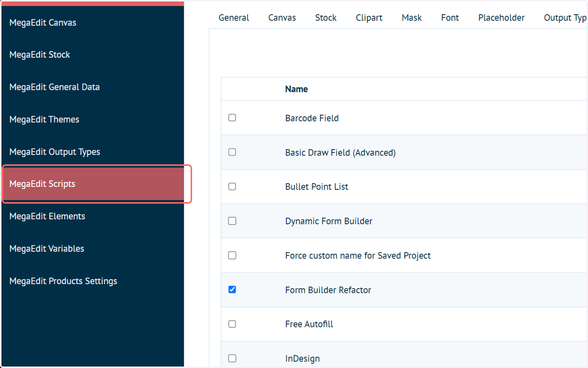Check Force custom name for Saved Project
The height and width of the screenshot is (368, 588).
(x=232, y=255)
